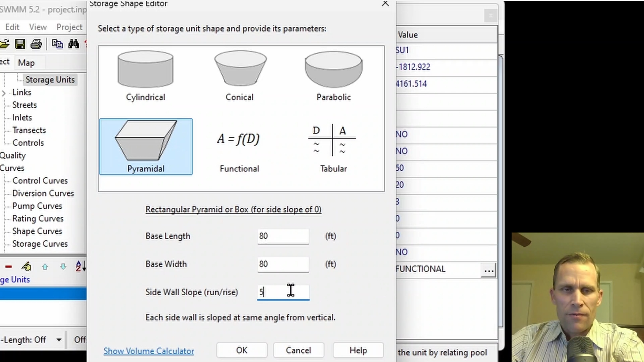The width and height of the screenshot is (644, 362).
Task: Select Control Curves in the tree
Action: pyautogui.click(x=40, y=181)
